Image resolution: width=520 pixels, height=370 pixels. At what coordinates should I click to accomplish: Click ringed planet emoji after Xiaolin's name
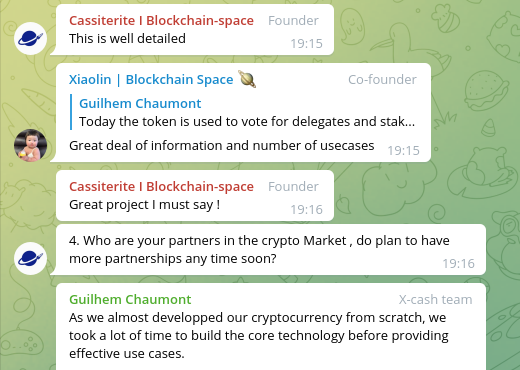[x=247, y=79]
